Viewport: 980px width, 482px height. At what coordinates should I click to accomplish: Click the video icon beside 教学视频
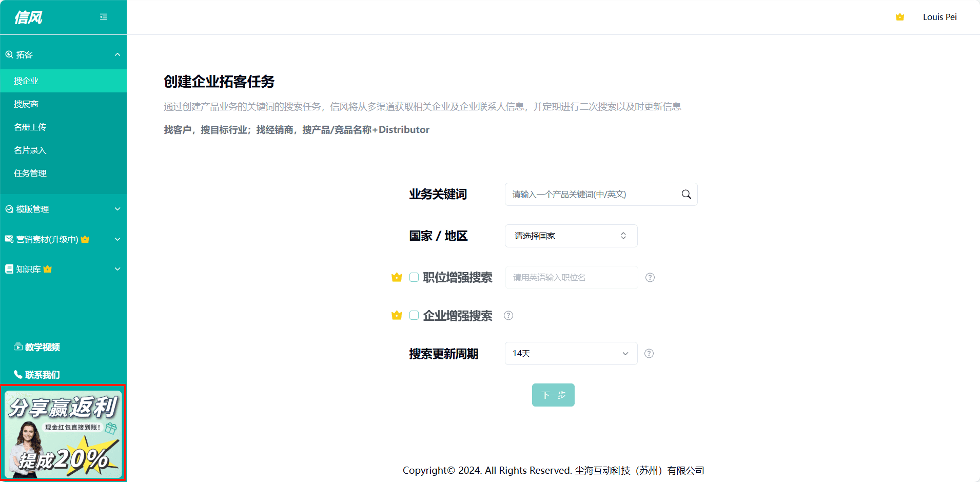click(18, 347)
